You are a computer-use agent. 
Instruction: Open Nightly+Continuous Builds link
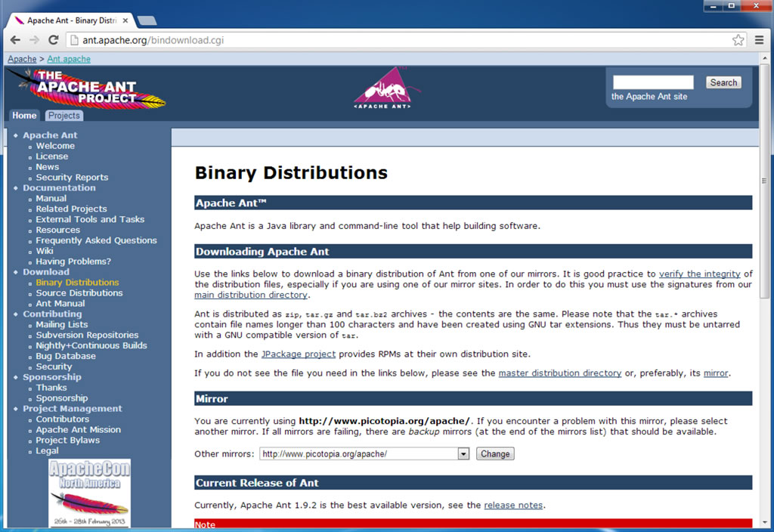[x=91, y=345]
